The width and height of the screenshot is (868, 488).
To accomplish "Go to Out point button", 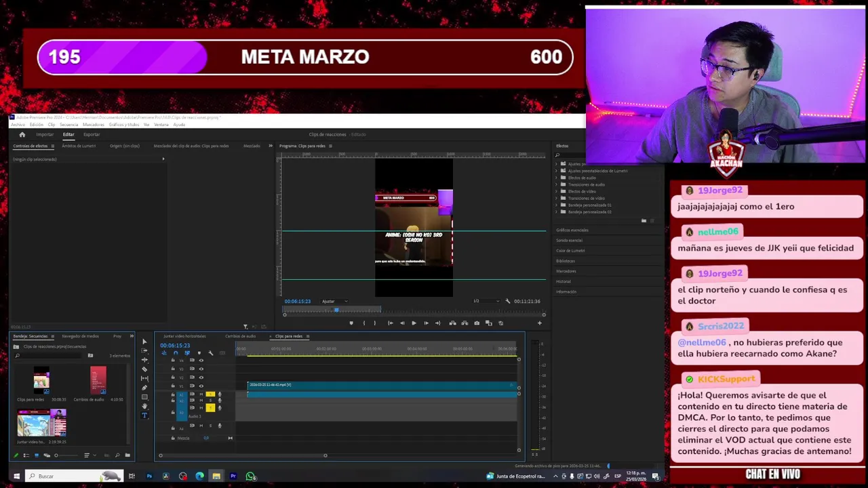I will (437, 323).
